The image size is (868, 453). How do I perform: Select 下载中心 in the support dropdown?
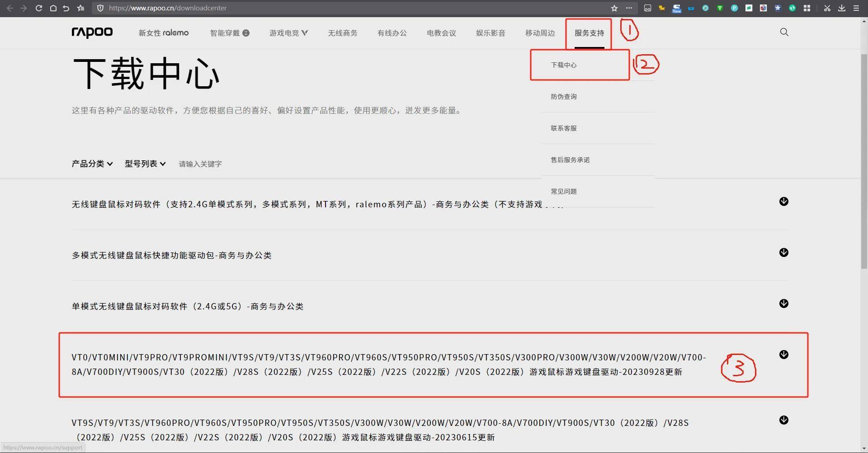tap(564, 65)
